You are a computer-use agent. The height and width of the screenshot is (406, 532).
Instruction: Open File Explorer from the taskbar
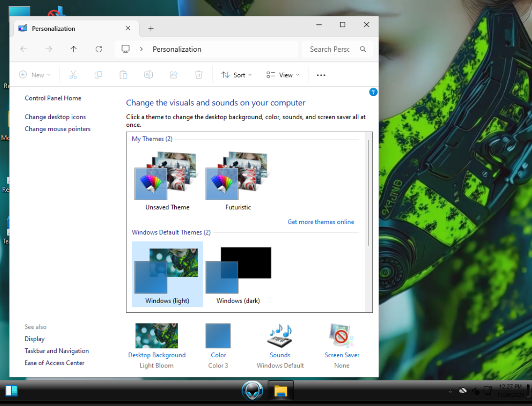point(281,391)
